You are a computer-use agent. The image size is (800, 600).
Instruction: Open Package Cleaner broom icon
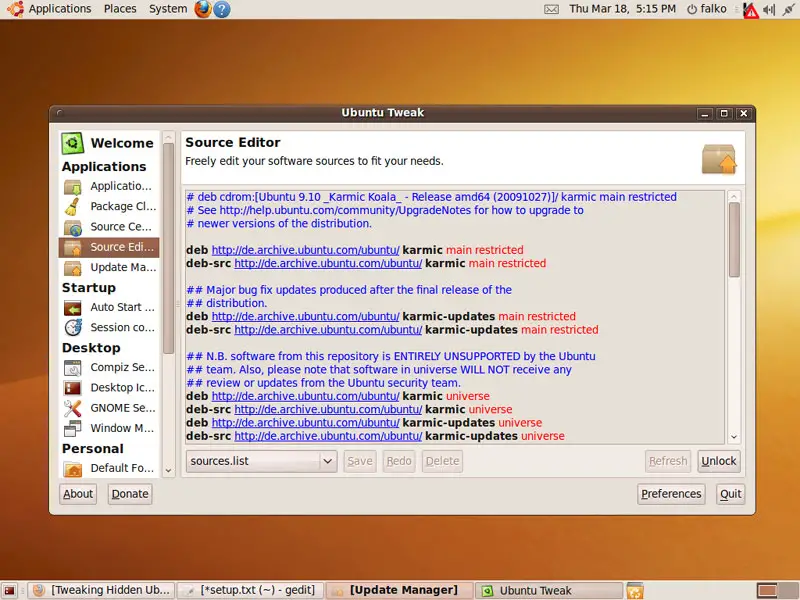click(72, 207)
